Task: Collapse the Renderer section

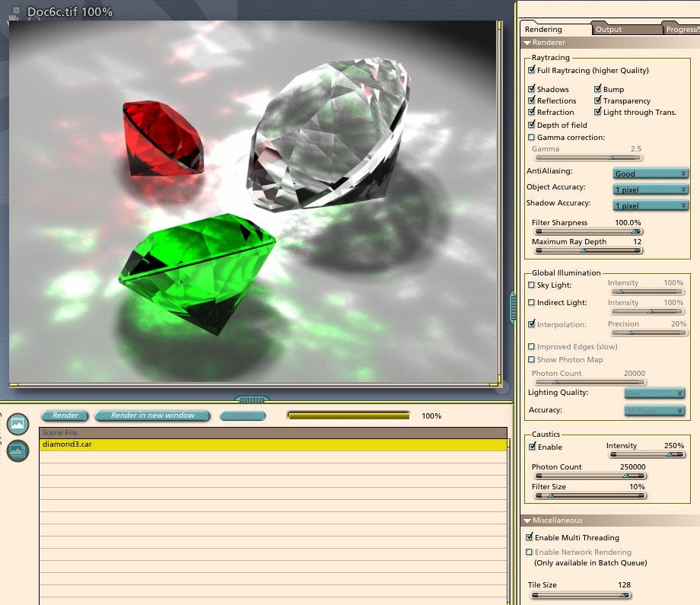Action: coord(527,43)
